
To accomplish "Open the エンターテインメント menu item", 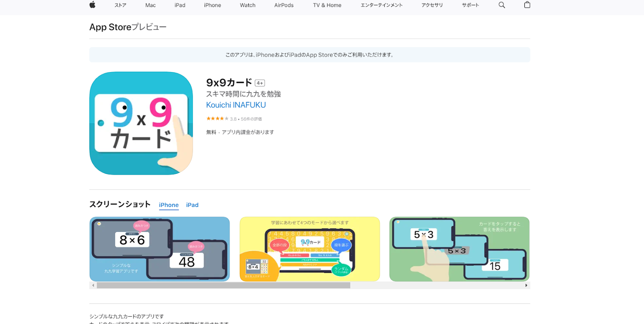I will (x=382, y=5).
